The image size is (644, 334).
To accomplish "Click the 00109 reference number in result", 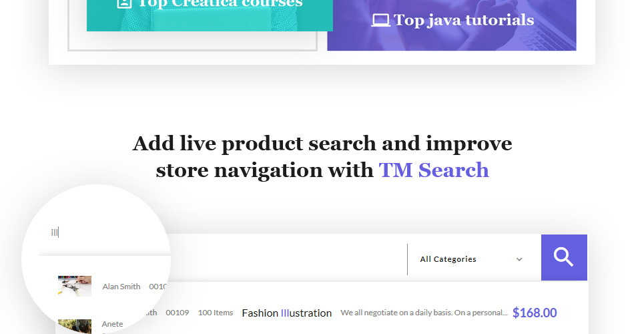I will [x=178, y=313].
